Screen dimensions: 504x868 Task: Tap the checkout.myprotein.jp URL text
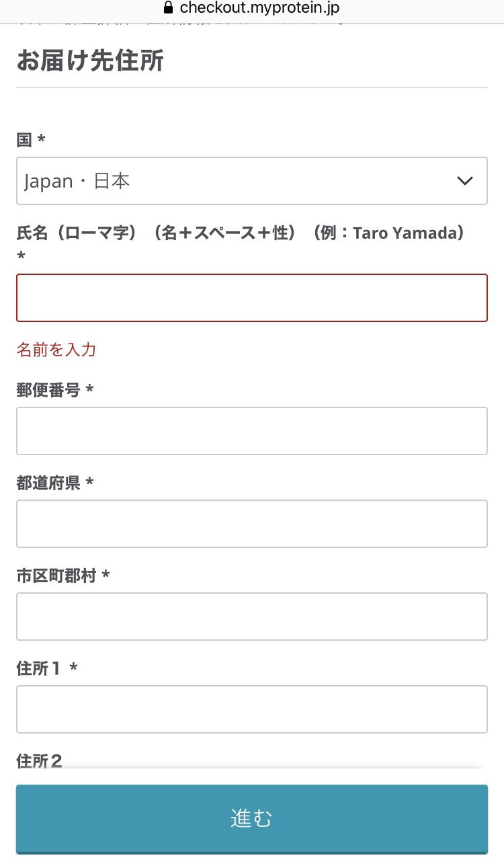pyautogui.click(x=259, y=8)
